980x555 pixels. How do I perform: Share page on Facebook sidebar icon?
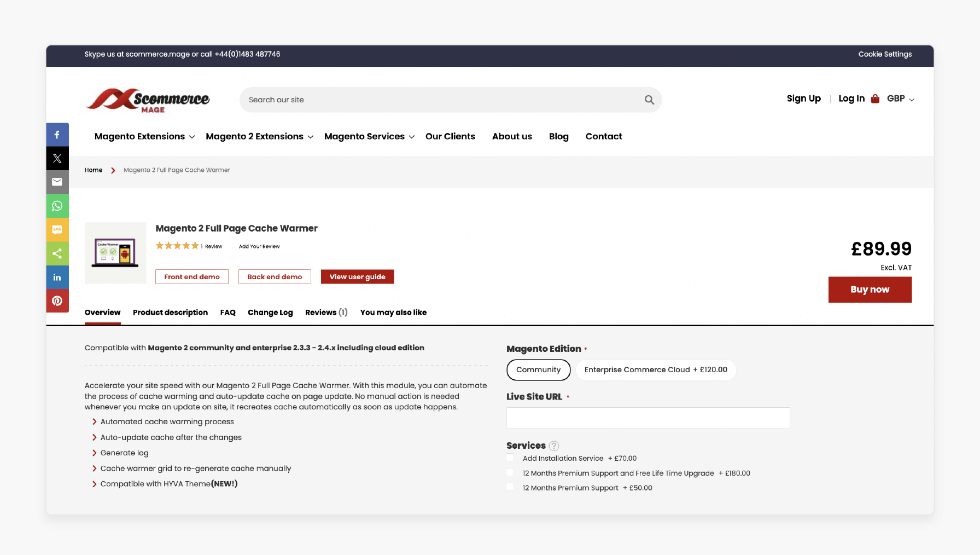point(57,135)
